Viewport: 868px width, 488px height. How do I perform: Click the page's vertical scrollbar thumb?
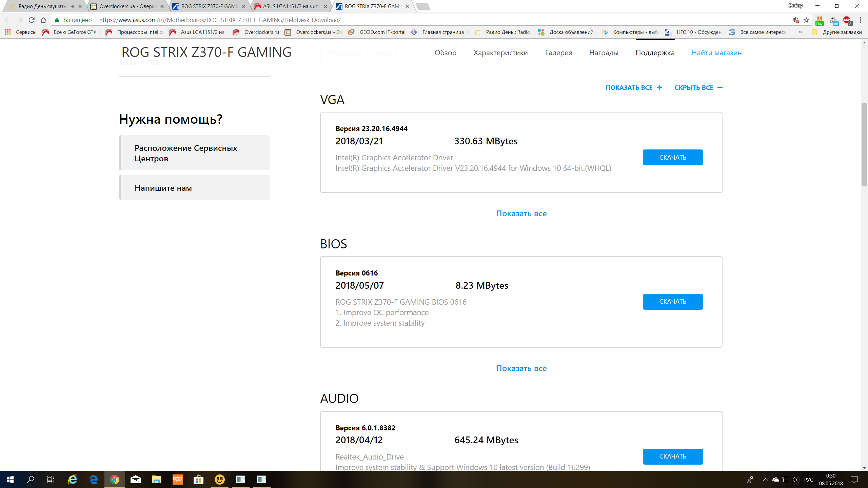click(x=864, y=144)
